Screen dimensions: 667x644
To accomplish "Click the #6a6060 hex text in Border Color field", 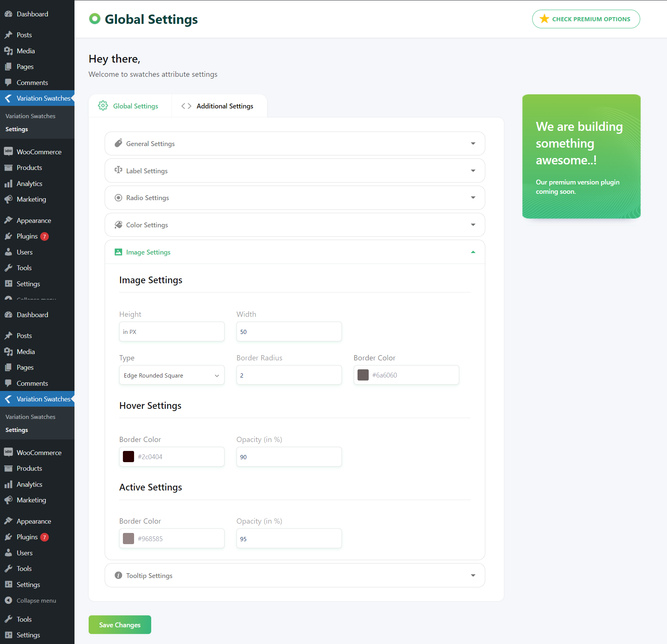I will click(384, 375).
